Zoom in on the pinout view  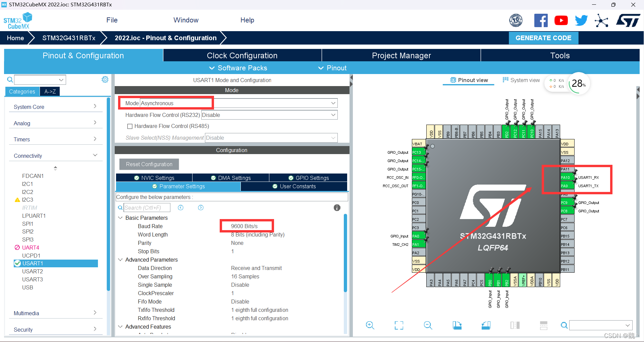(x=370, y=325)
